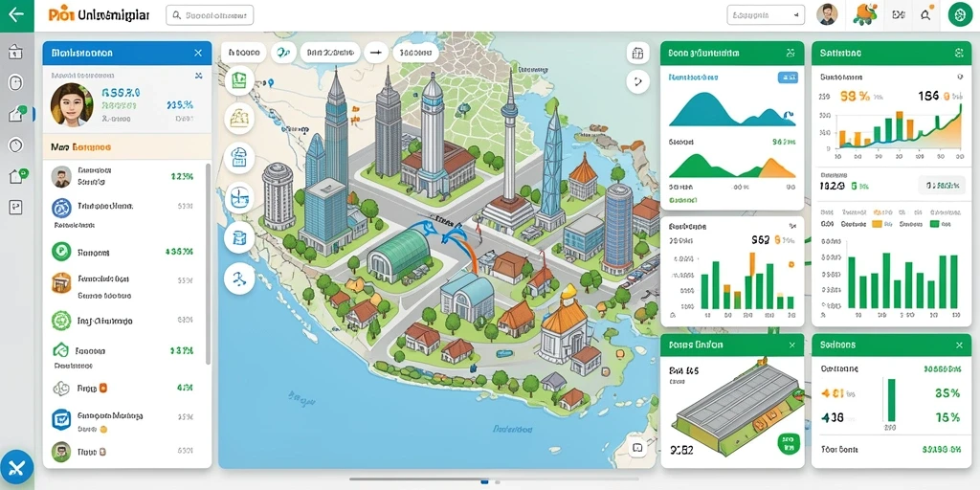Expand the profile card corner icon
Screen dimensions: 980x490
click(x=199, y=76)
